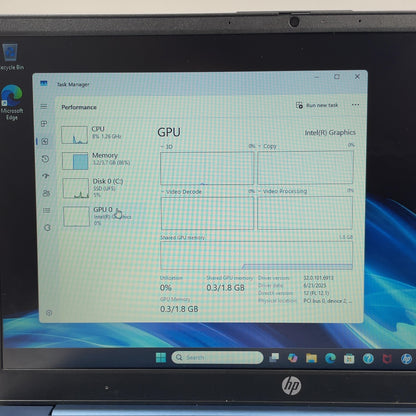Viewport: 416px width, 416px height.
Task: Click the GPU heading text
Action: [169, 132]
